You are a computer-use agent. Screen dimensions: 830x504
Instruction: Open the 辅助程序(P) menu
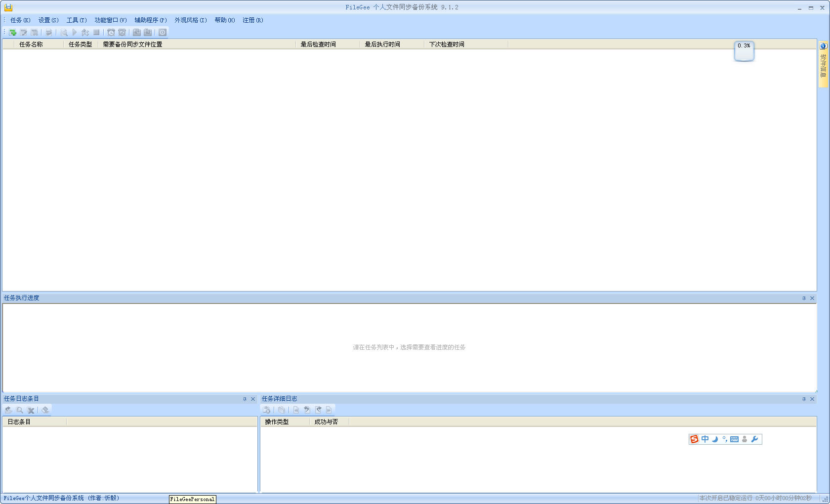[x=151, y=20]
